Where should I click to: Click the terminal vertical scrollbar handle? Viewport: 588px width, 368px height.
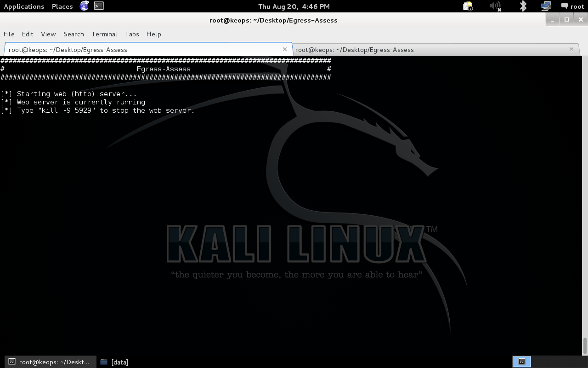585,346
